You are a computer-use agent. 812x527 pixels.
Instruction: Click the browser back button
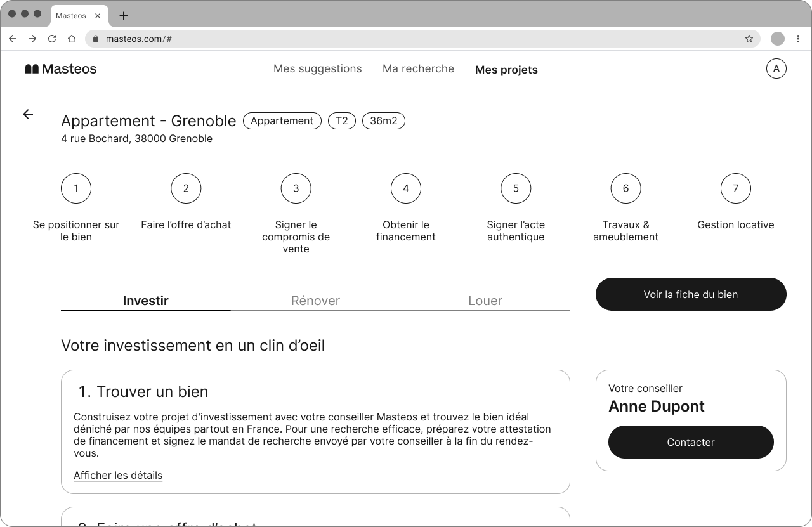[x=13, y=39]
